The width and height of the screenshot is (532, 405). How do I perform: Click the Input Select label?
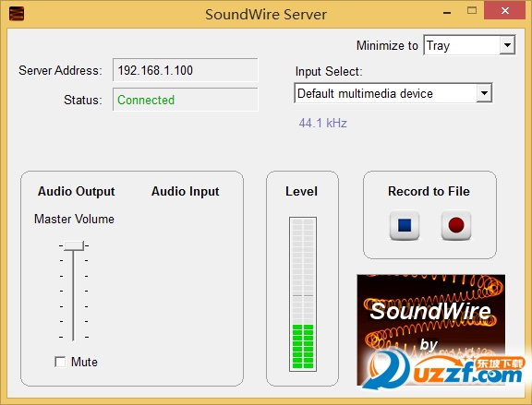(329, 72)
